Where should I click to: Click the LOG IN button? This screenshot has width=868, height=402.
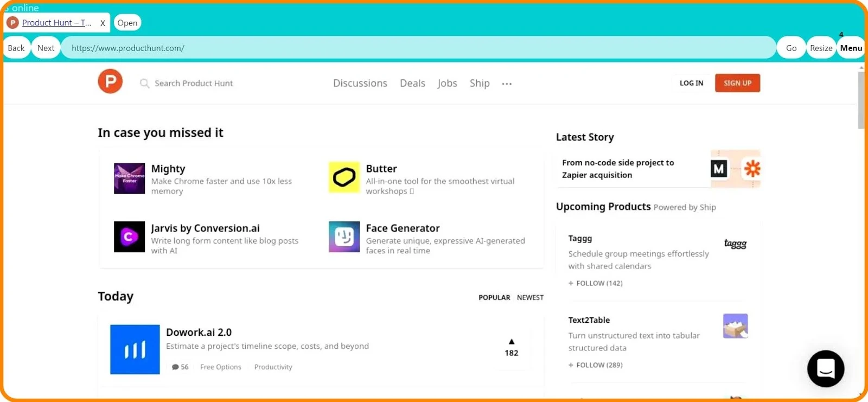click(x=691, y=83)
